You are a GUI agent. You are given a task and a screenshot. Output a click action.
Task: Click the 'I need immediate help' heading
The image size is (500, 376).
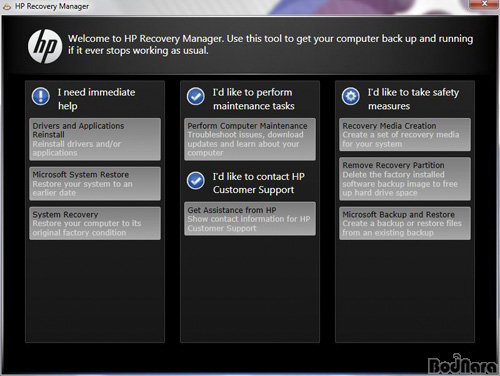tap(96, 99)
